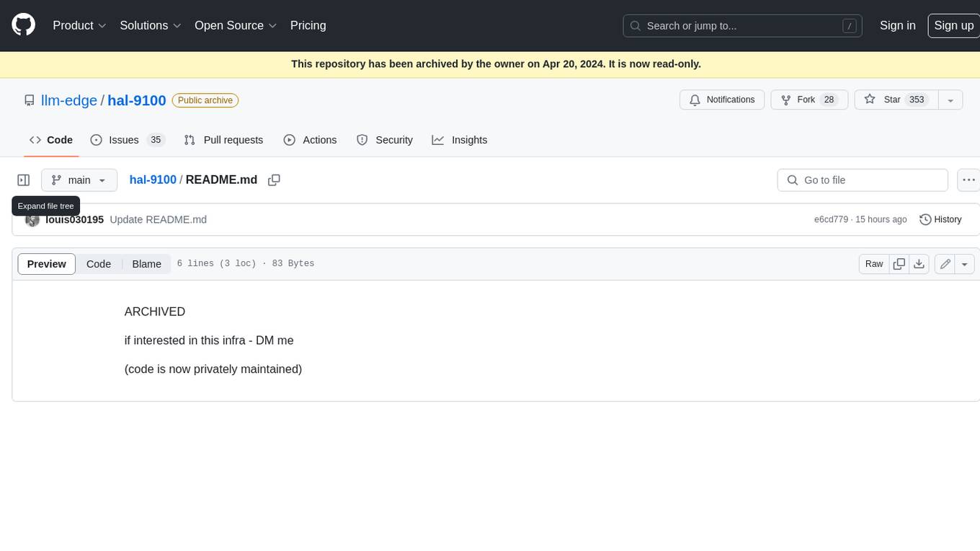Select the Blame view
Viewport: 980px width, 551px height.
pos(146,264)
